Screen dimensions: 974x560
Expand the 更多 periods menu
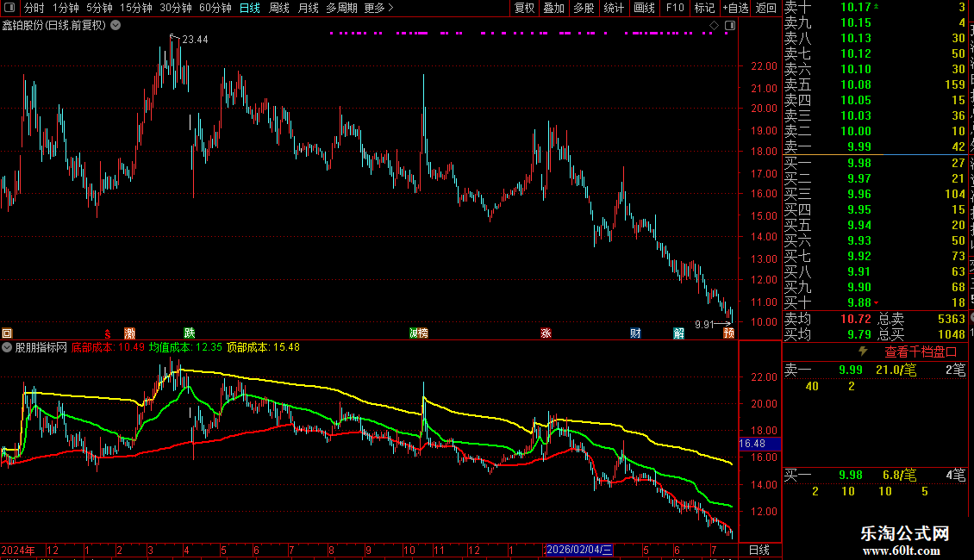click(x=378, y=8)
